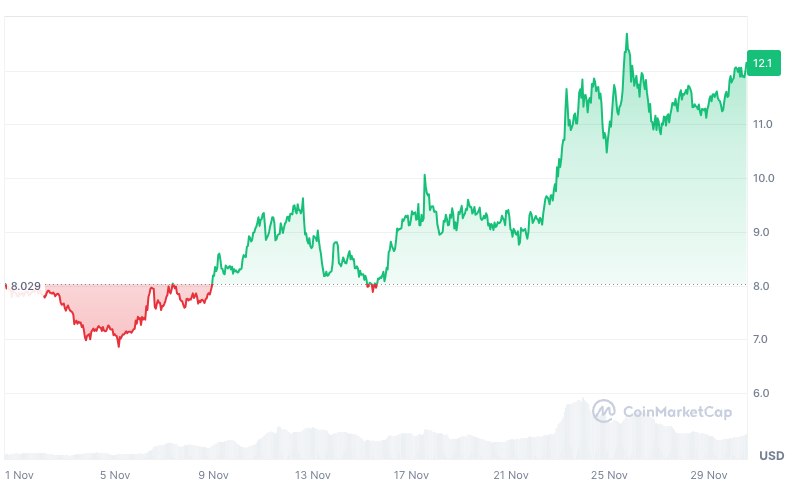
Task: Pick the 21 Nov date on the axis
Action: (510, 476)
